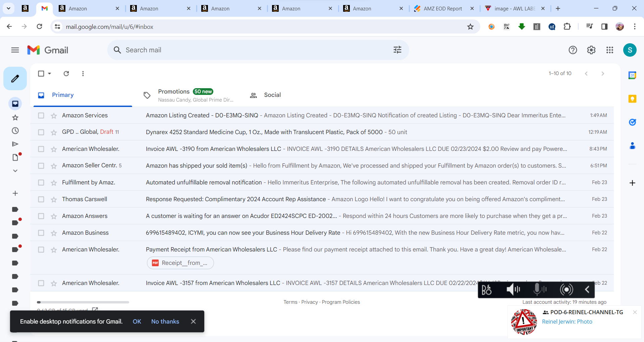
Task: Open Chrome three-dot menu
Action: point(635,26)
